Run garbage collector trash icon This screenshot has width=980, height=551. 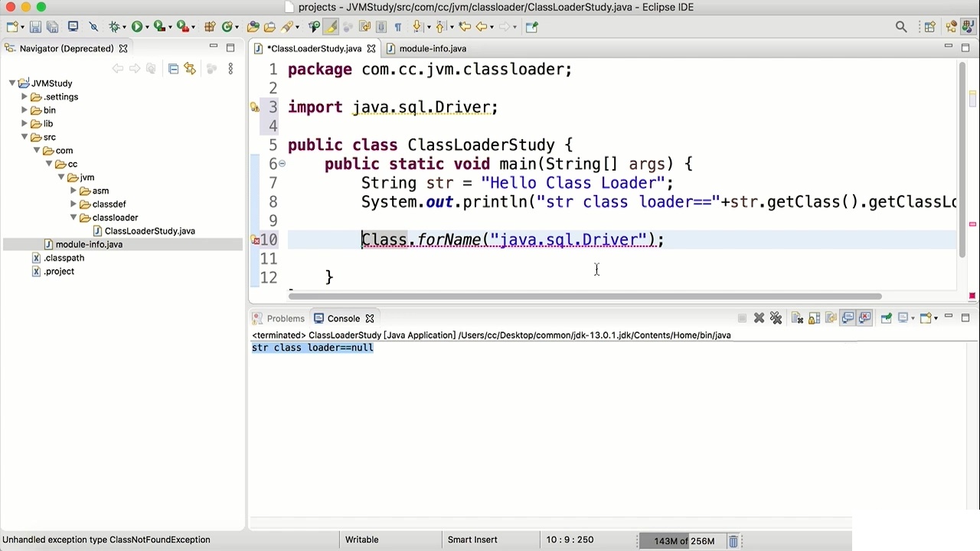733,541
